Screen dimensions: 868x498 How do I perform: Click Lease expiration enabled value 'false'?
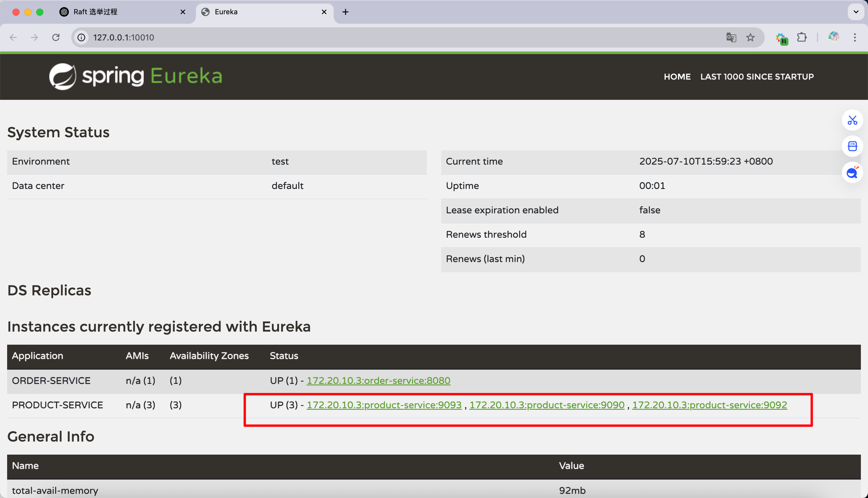click(x=650, y=210)
